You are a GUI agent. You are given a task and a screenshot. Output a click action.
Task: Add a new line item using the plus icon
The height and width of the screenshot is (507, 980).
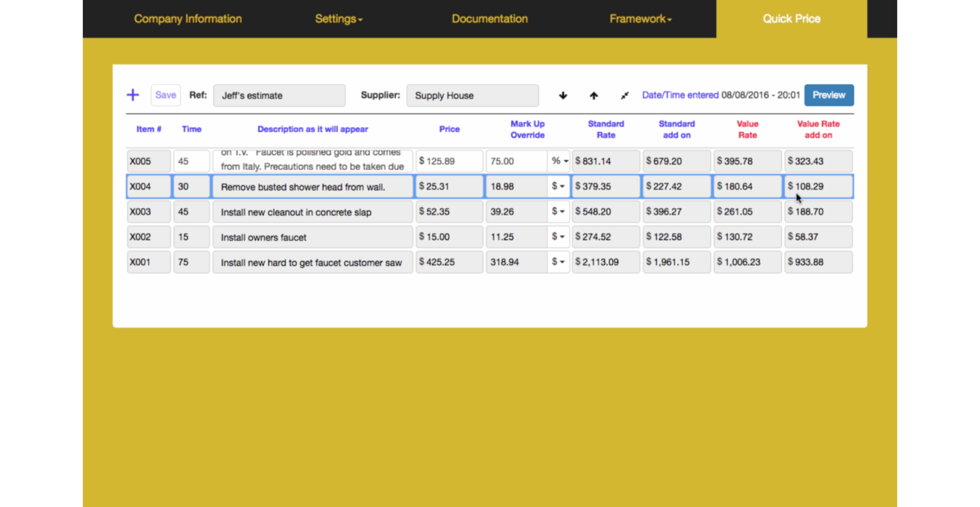coord(133,95)
